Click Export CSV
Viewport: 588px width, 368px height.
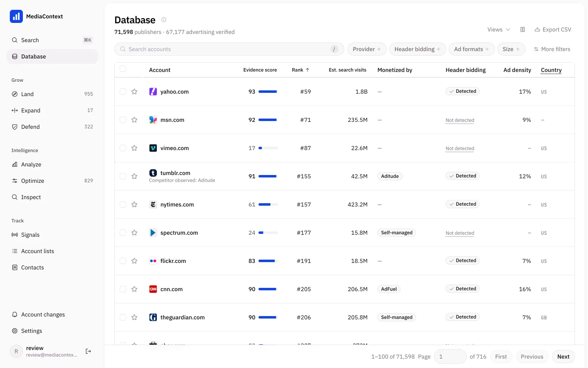(553, 29)
